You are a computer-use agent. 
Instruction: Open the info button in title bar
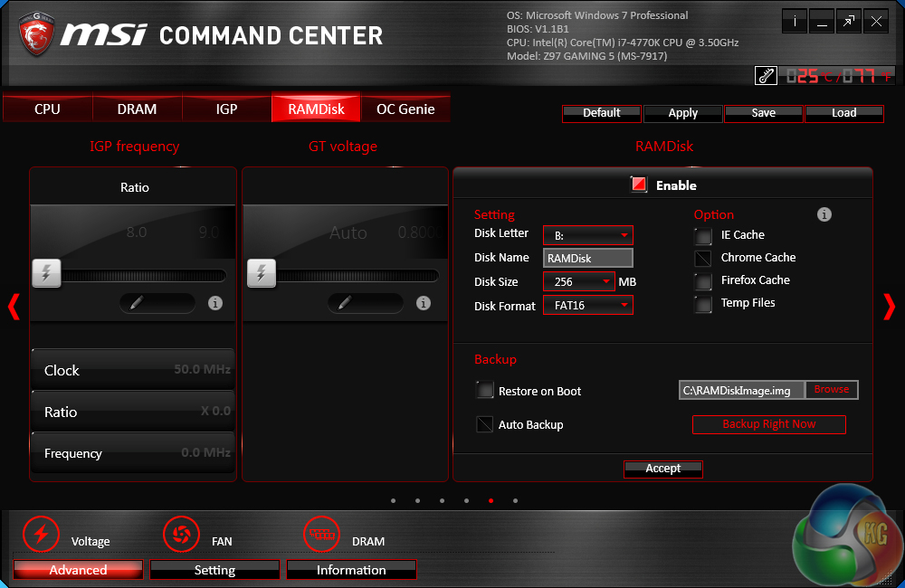click(x=795, y=22)
